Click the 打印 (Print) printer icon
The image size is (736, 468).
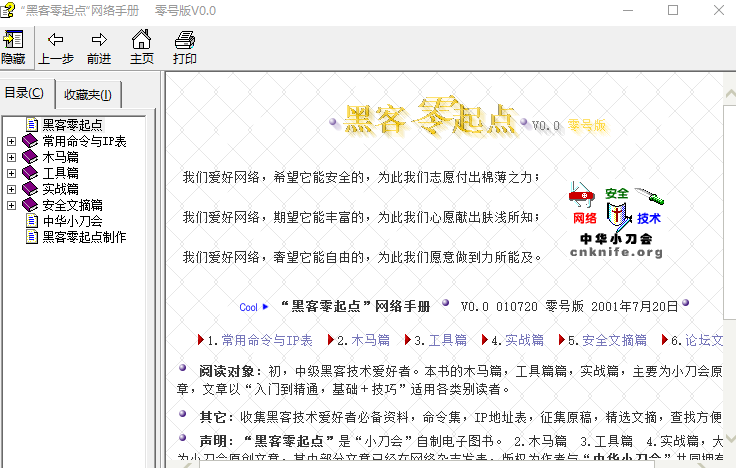(185, 41)
